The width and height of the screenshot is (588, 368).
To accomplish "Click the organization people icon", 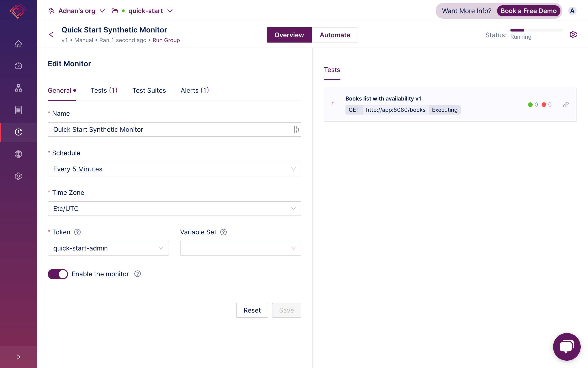I will [x=51, y=11].
